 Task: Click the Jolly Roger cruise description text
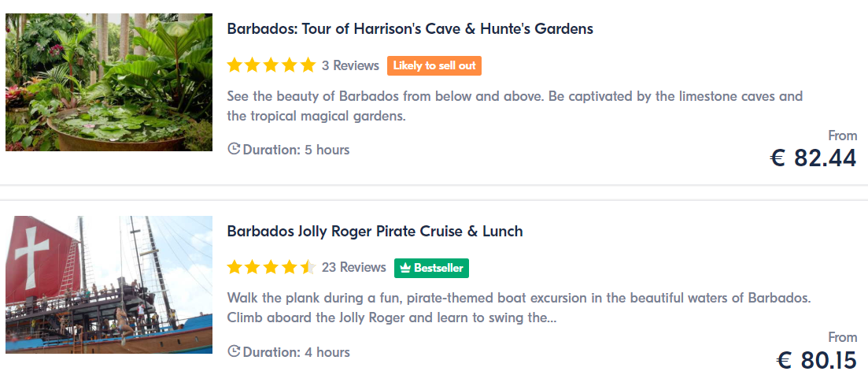tap(519, 309)
